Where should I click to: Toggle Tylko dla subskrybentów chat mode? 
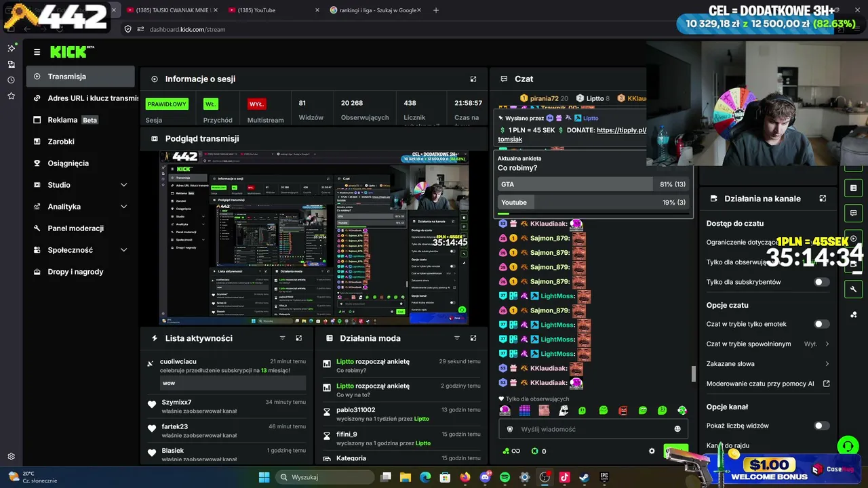point(821,282)
